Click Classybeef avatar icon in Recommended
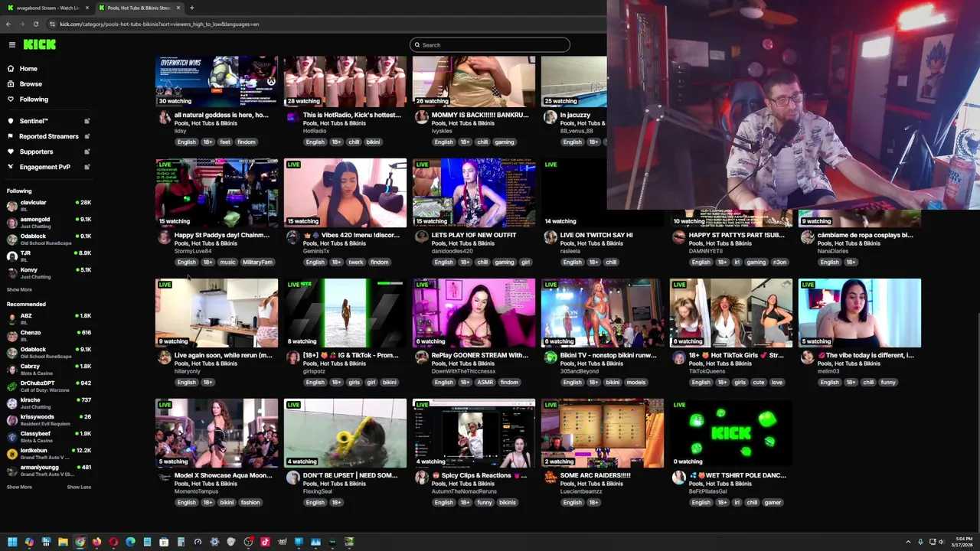The height and width of the screenshot is (551, 980). tap(11, 436)
